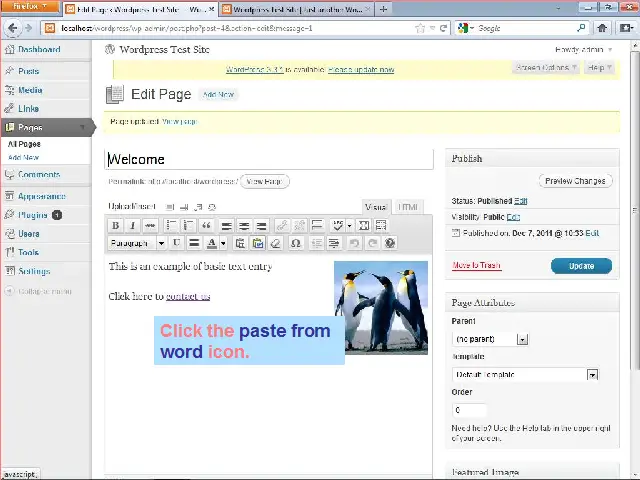Click the Preview Changes button

pos(575,181)
